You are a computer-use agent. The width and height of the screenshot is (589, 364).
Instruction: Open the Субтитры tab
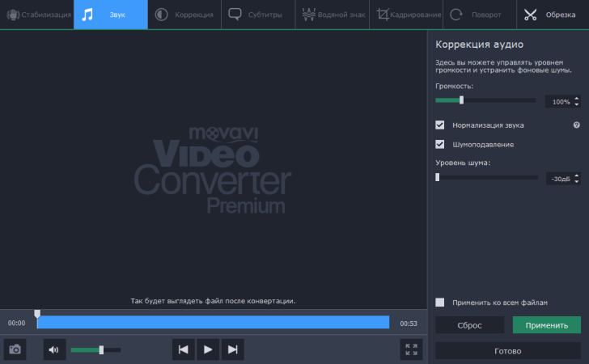pyautogui.click(x=258, y=15)
